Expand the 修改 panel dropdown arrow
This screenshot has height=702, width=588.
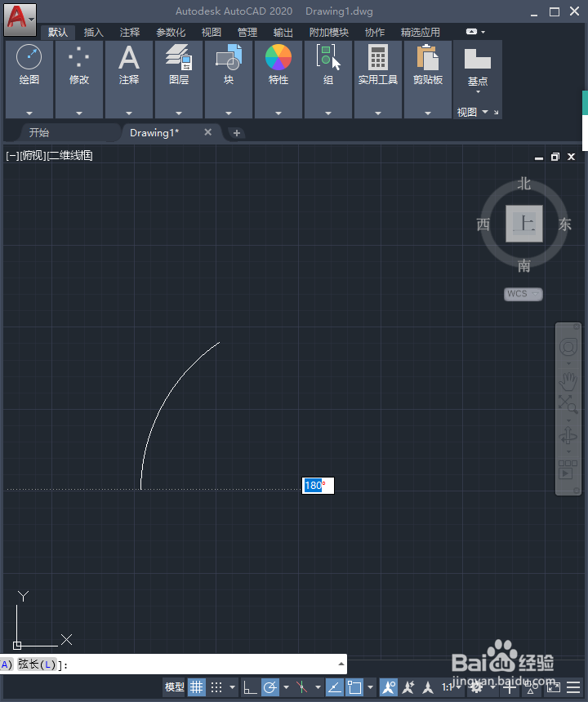[x=79, y=113]
